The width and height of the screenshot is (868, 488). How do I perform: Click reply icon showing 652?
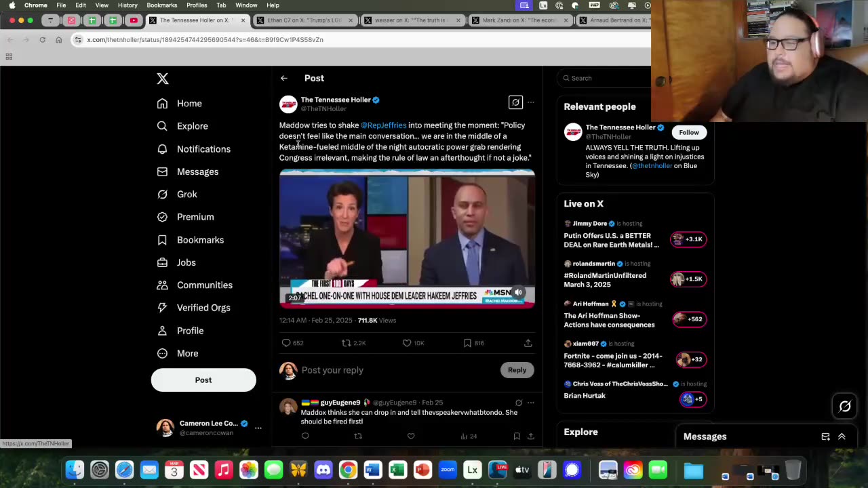pyautogui.click(x=286, y=343)
